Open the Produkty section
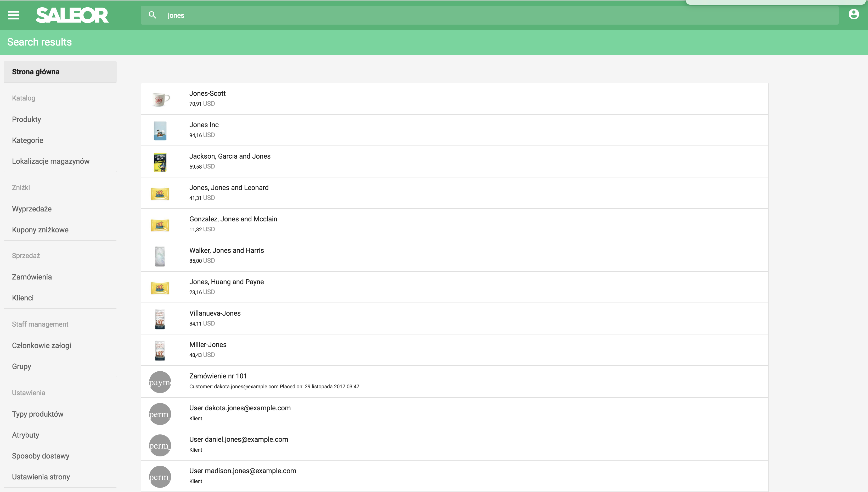 pyautogui.click(x=26, y=119)
